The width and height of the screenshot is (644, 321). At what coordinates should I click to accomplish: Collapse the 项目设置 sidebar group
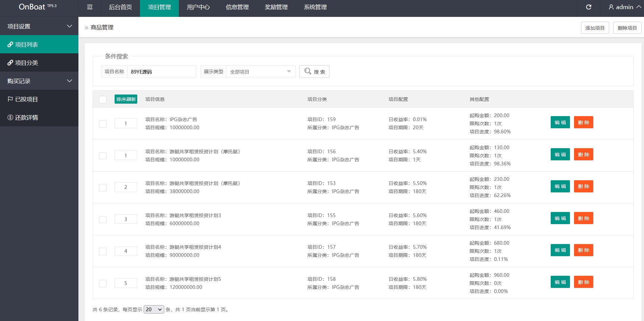[39, 26]
